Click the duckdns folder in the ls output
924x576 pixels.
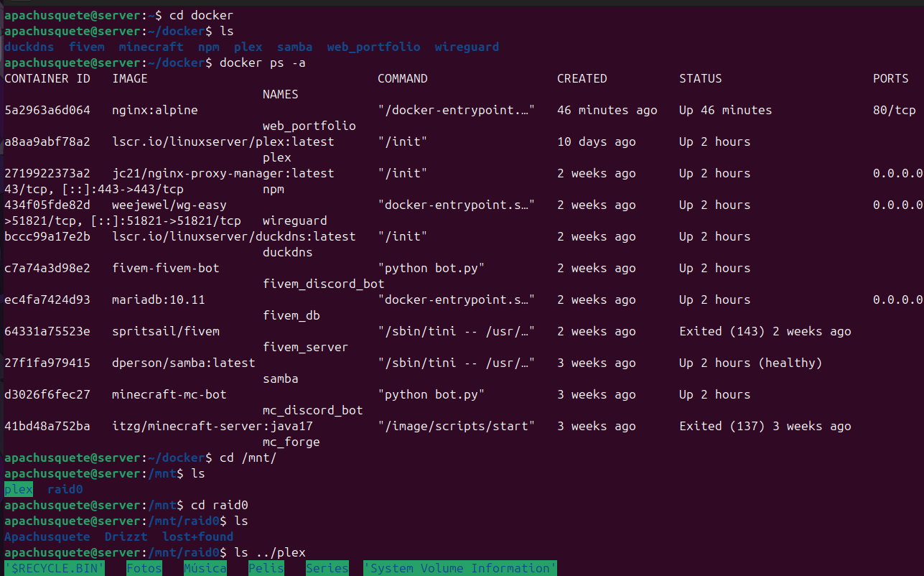click(x=29, y=47)
